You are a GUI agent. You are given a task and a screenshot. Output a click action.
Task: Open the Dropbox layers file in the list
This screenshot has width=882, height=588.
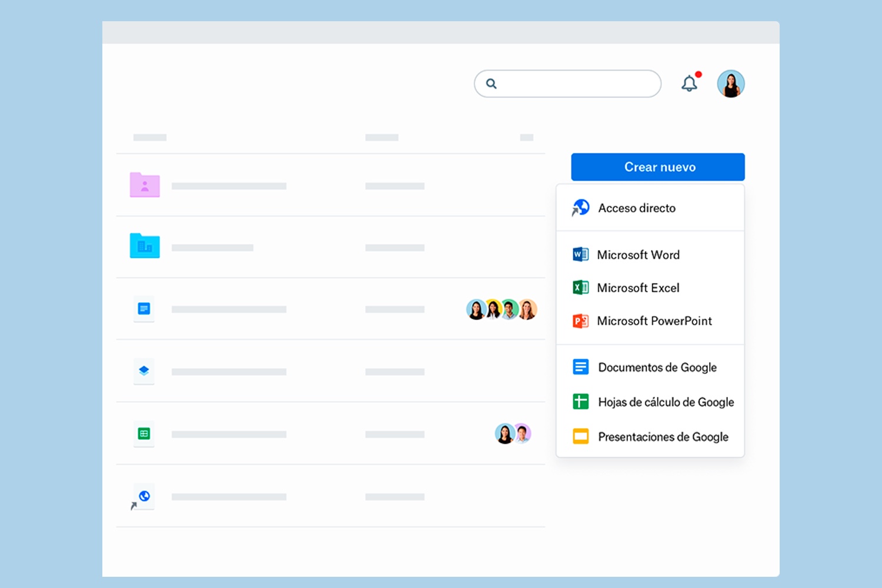click(144, 371)
